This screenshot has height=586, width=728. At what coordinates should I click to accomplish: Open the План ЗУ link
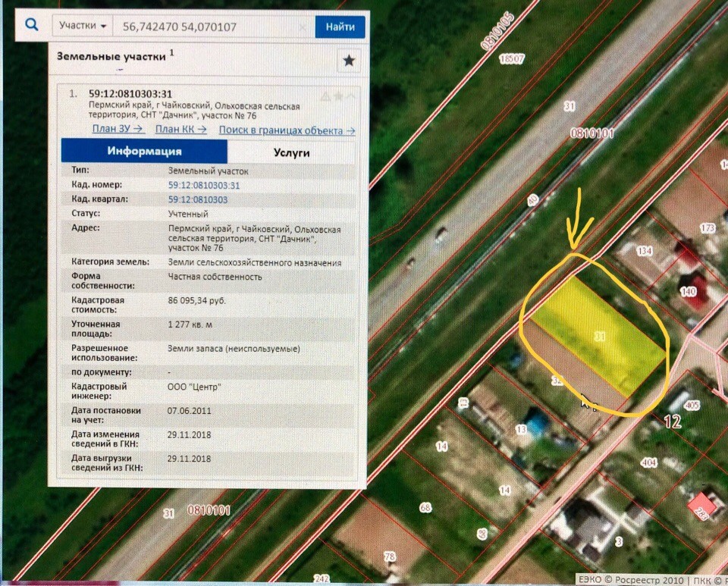(117, 130)
